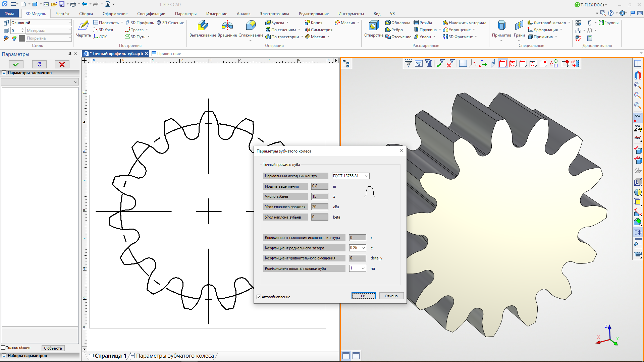This screenshot has height=362, width=644.
Task: Enable the Только общие checkbox
Action: pyautogui.click(x=4, y=348)
